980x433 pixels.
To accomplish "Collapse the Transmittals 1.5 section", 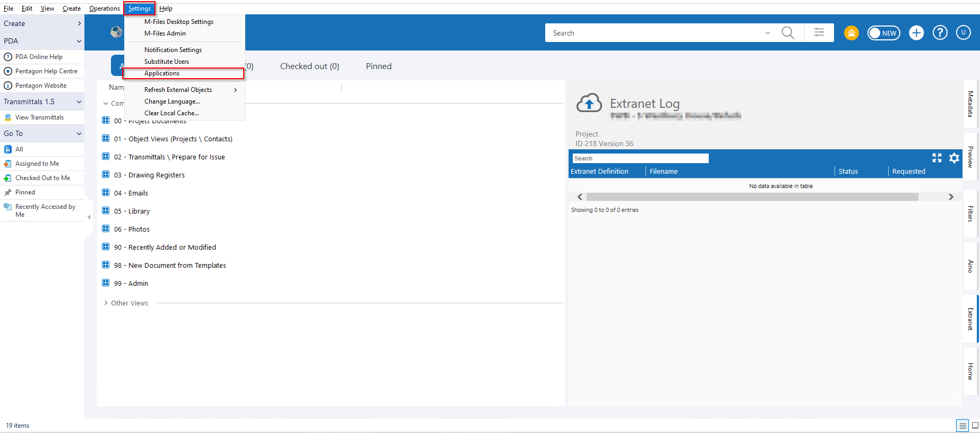I will [x=79, y=101].
